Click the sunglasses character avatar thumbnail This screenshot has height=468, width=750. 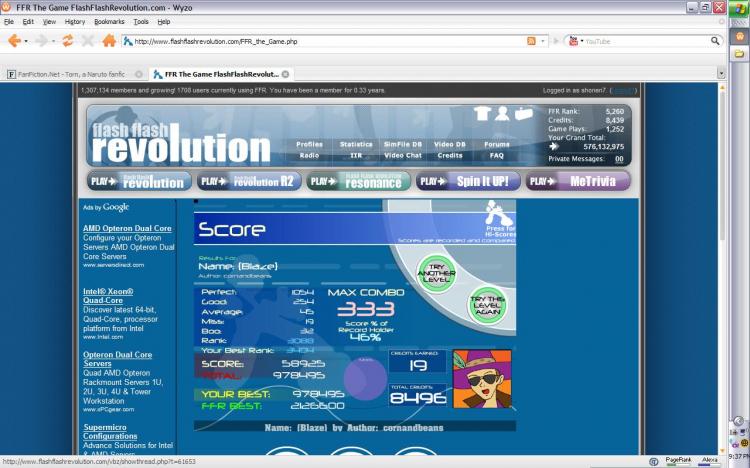[482, 375]
